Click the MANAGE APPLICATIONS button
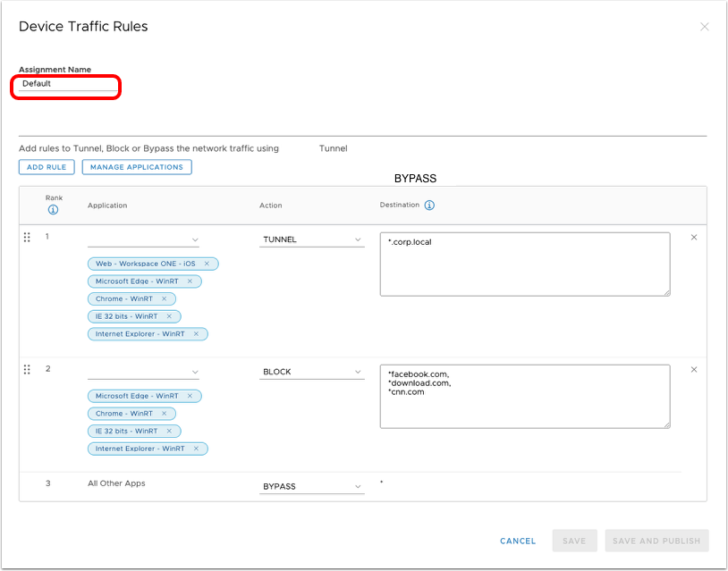This screenshot has height=571, width=728. point(137,167)
